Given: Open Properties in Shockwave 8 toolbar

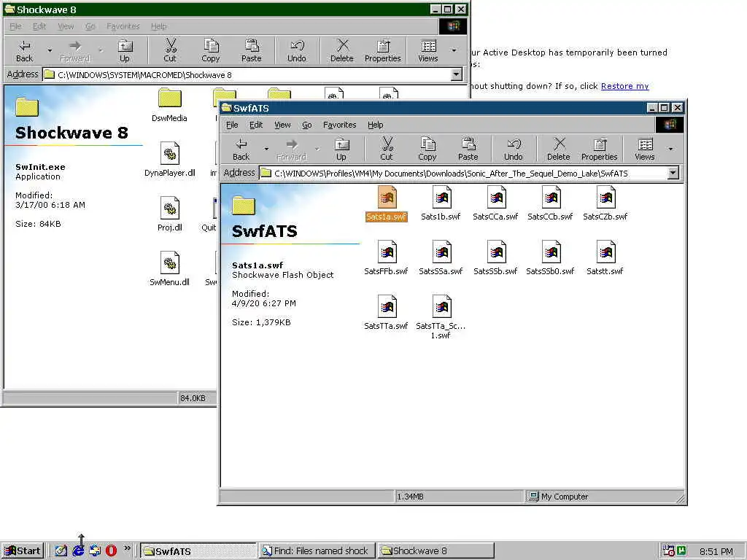Looking at the screenshot, I should tap(382, 52).
